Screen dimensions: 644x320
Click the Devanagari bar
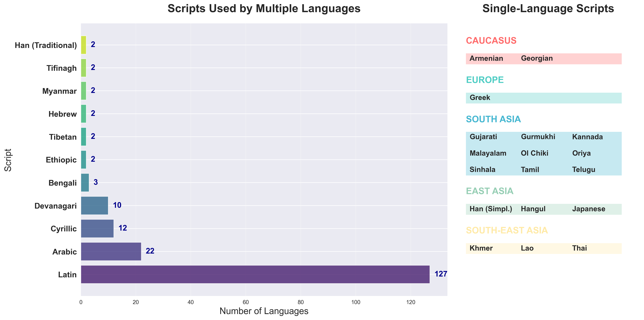pos(95,206)
